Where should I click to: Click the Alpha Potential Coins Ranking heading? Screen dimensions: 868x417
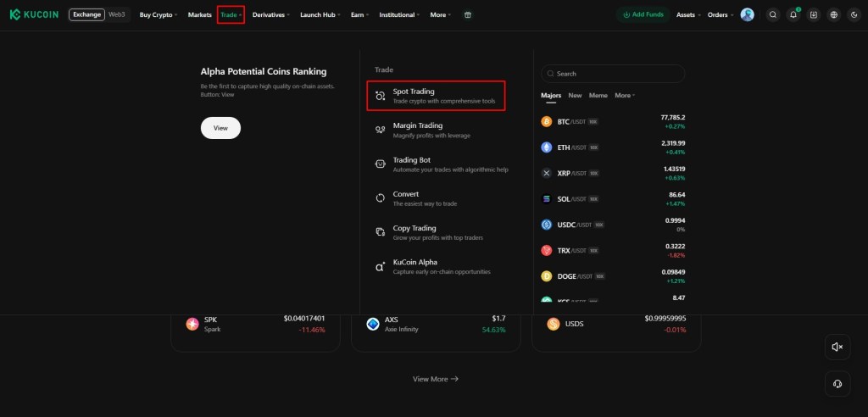pyautogui.click(x=264, y=71)
